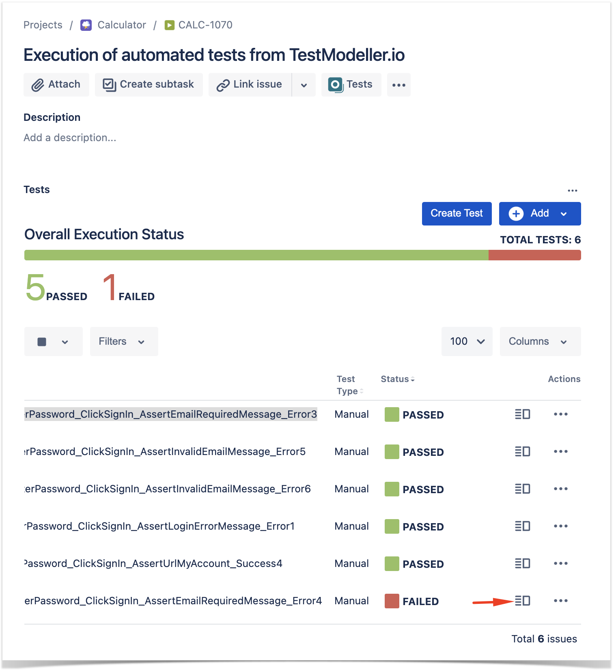
Task: Expand the Columns dropdown
Action: click(x=541, y=341)
